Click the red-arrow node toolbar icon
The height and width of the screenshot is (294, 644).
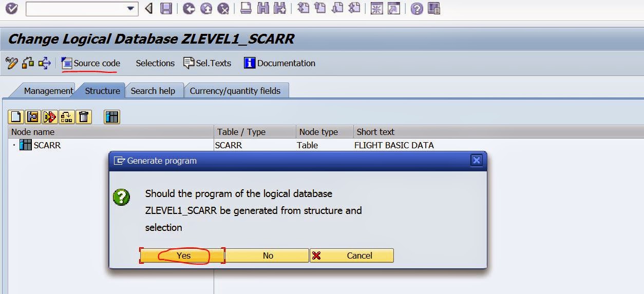point(50,117)
